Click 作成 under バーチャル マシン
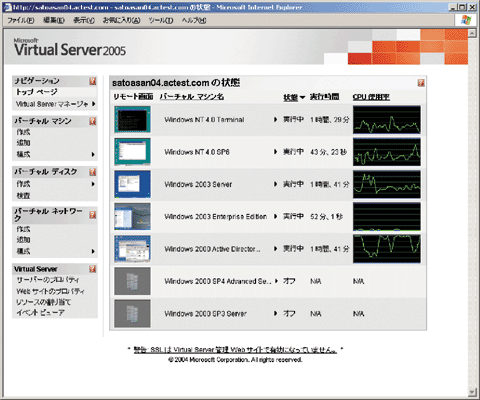 (23, 132)
